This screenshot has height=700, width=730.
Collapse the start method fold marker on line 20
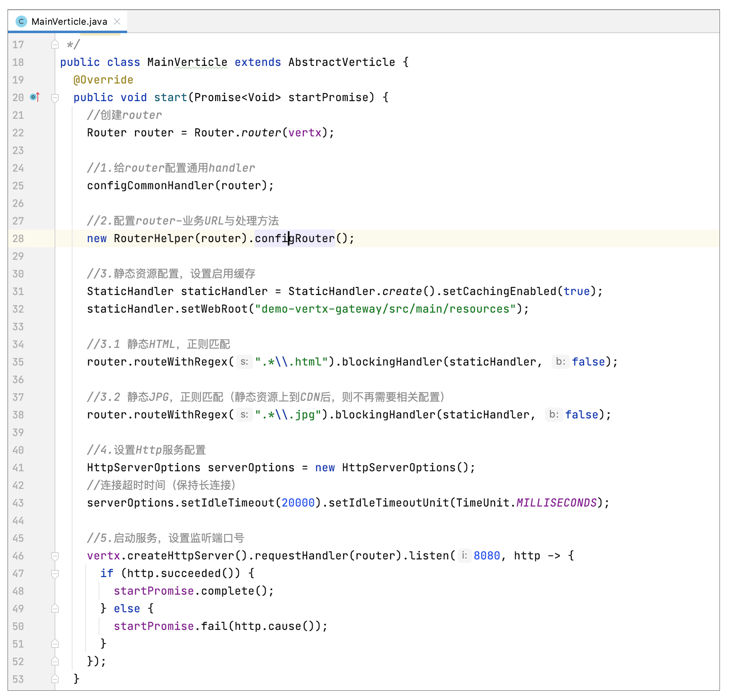[55, 98]
